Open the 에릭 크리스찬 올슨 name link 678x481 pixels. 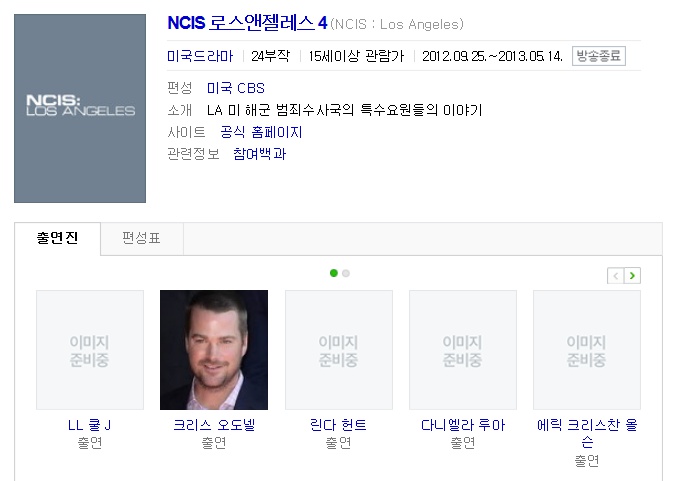click(587, 433)
